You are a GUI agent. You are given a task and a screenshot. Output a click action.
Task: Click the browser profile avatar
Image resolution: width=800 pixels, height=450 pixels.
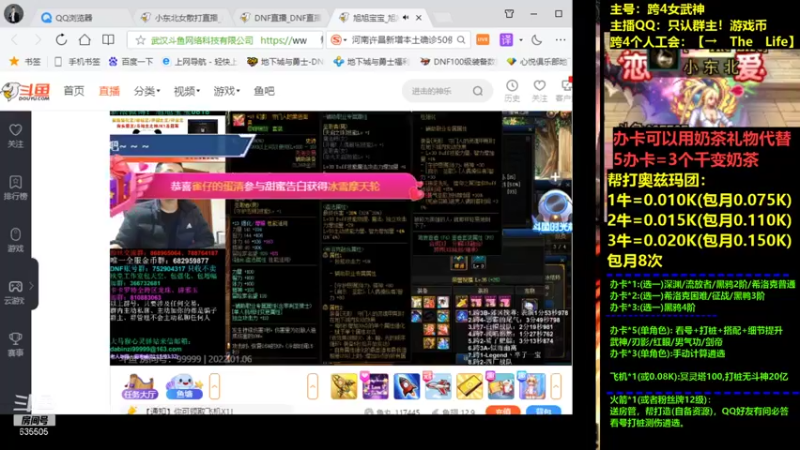[14, 14]
